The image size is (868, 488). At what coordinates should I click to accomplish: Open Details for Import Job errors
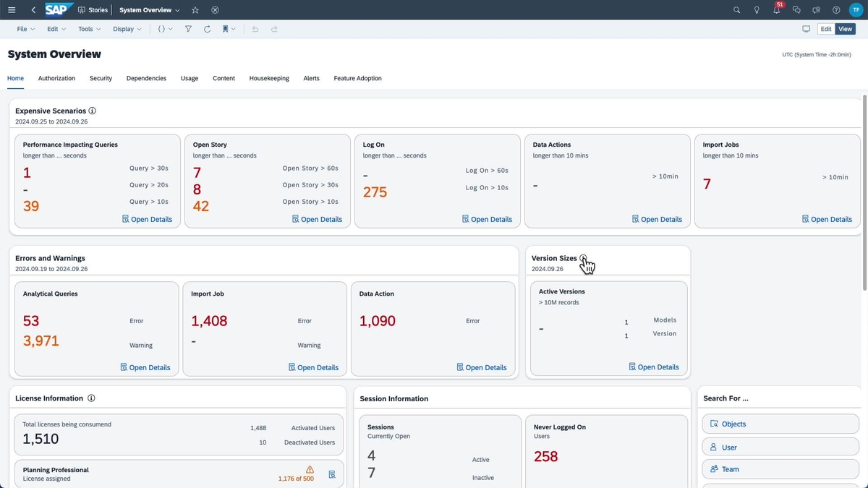pos(313,367)
